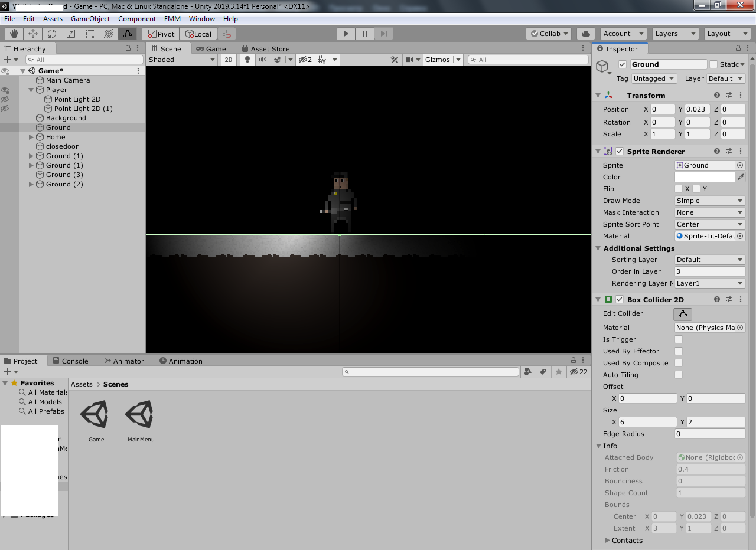Open the Tag dropdown Untagged
This screenshot has width=756, height=550.
656,78
